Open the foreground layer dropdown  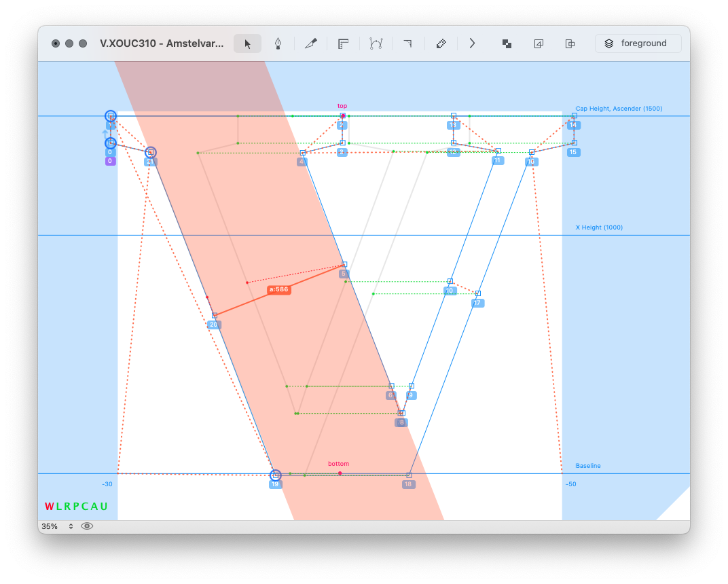[638, 43]
